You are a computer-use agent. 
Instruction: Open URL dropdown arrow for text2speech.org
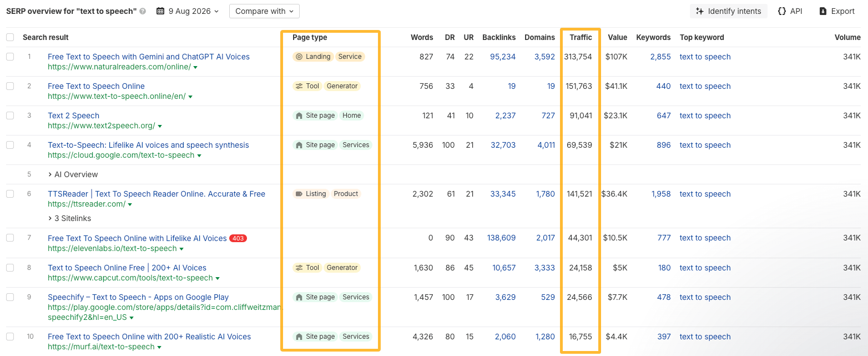pos(160,126)
